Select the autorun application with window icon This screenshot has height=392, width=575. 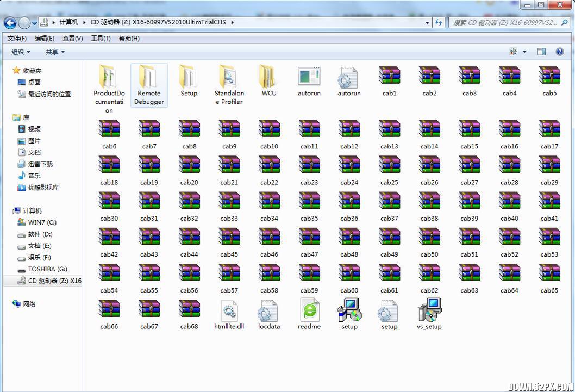(x=309, y=82)
